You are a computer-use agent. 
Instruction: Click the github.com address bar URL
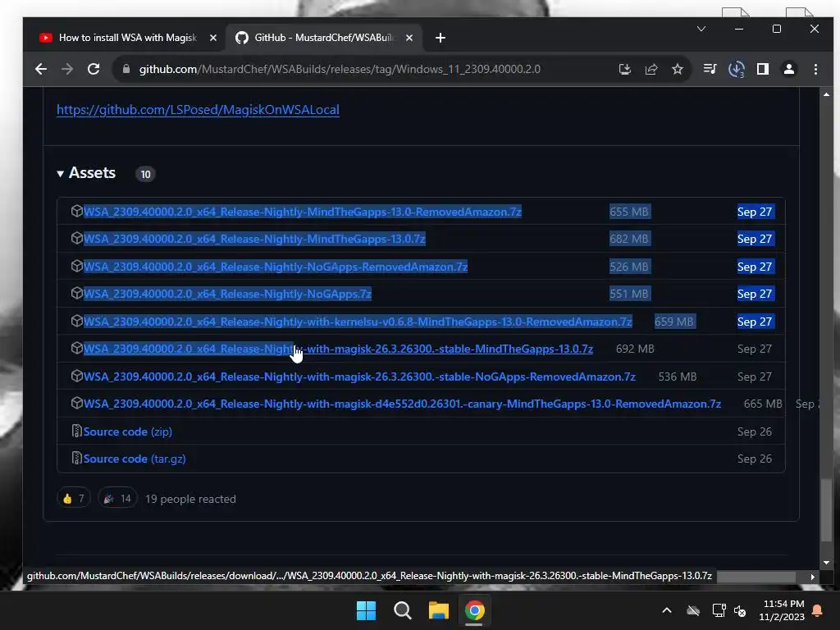coord(340,69)
